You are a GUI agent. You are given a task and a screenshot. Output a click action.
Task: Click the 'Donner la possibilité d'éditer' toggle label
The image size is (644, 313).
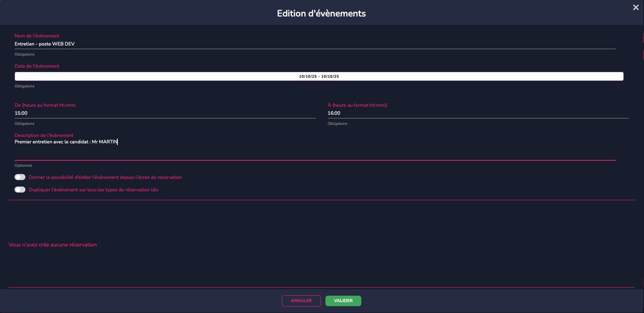[x=105, y=177]
